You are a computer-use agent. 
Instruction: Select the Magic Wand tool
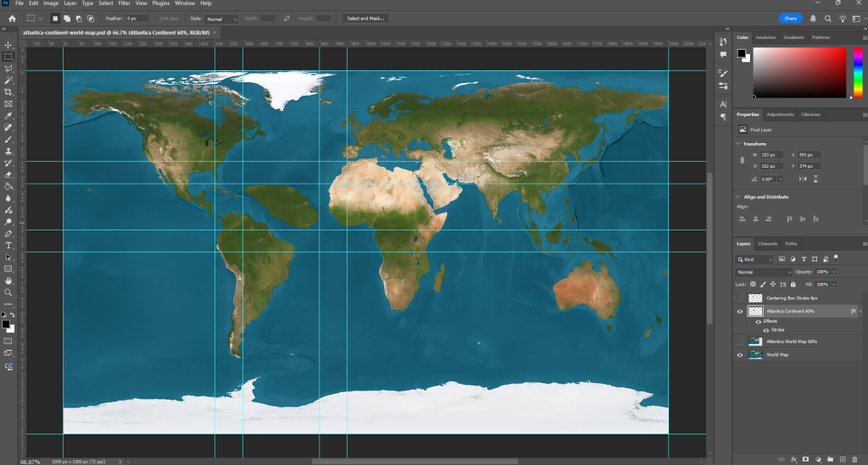click(x=8, y=80)
